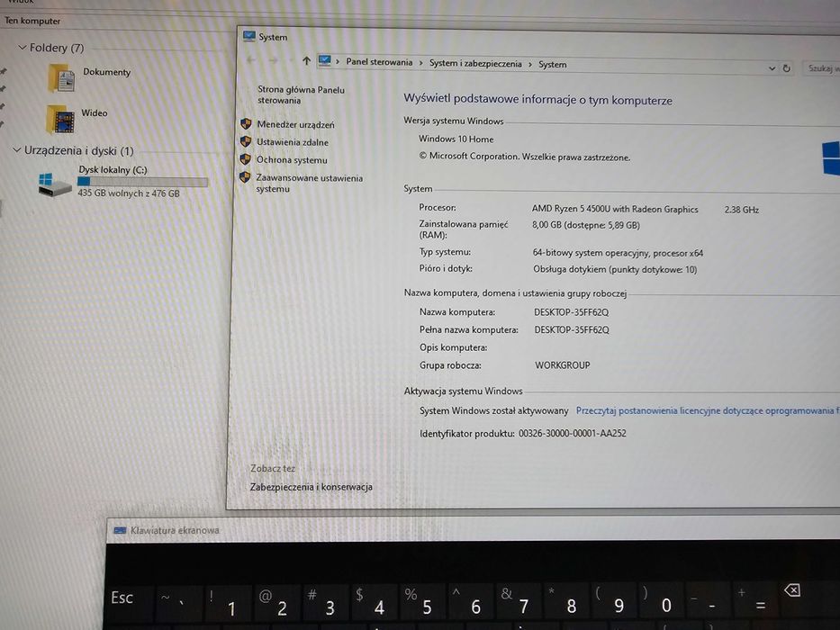Click shield icon beside Ustawienia zdalne

tap(246, 141)
